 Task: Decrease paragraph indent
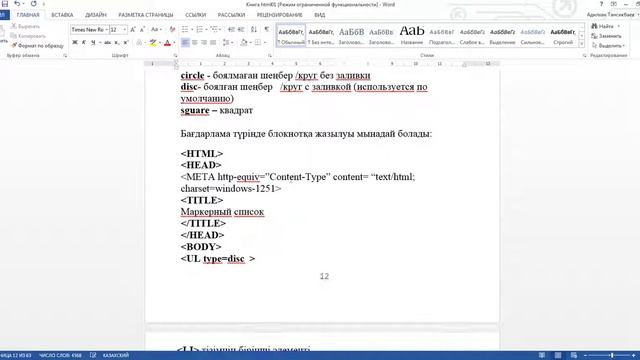point(231,30)
